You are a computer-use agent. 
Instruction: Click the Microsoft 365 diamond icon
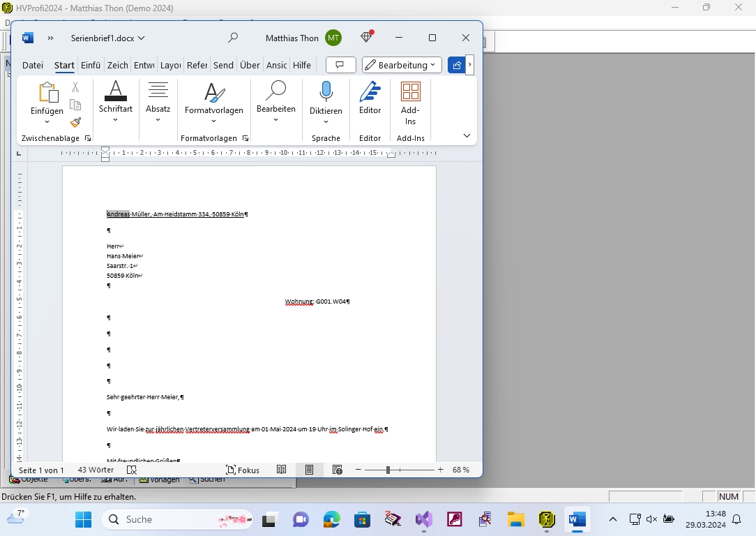(366, 37)
